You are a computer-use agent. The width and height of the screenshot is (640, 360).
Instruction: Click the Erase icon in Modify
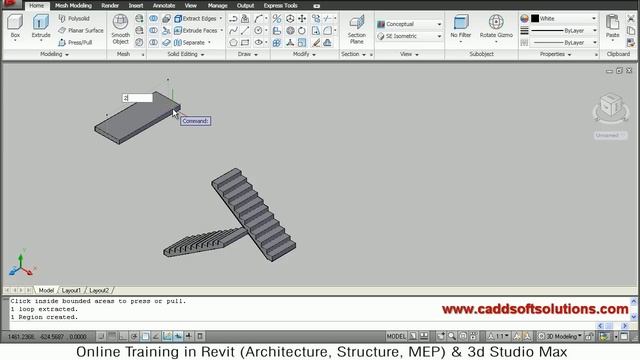click(x=316, y=42)
